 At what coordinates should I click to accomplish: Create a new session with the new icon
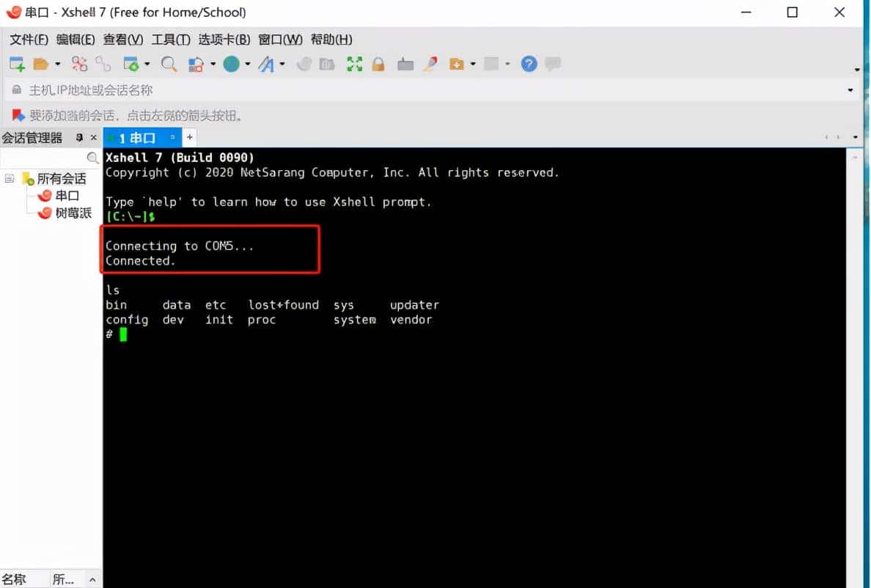point(16,64)
